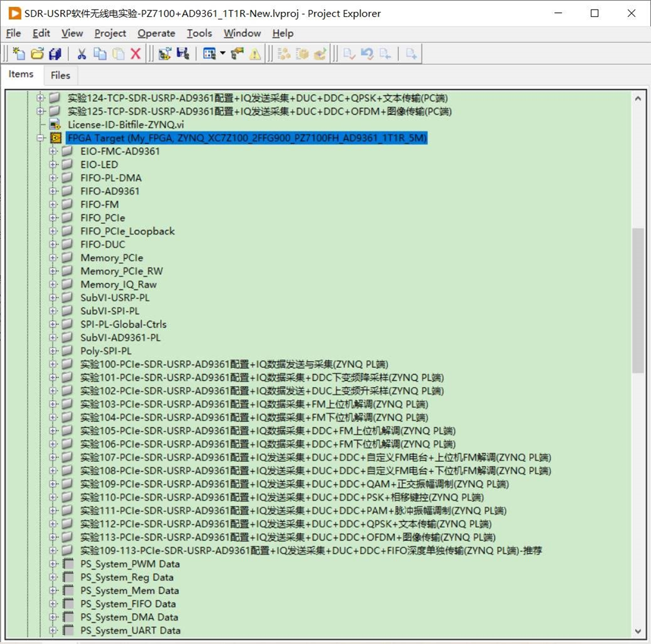Click the Build All toolbar icon
The height and width of the screenshot is (644, 651).
coord(284,53)
